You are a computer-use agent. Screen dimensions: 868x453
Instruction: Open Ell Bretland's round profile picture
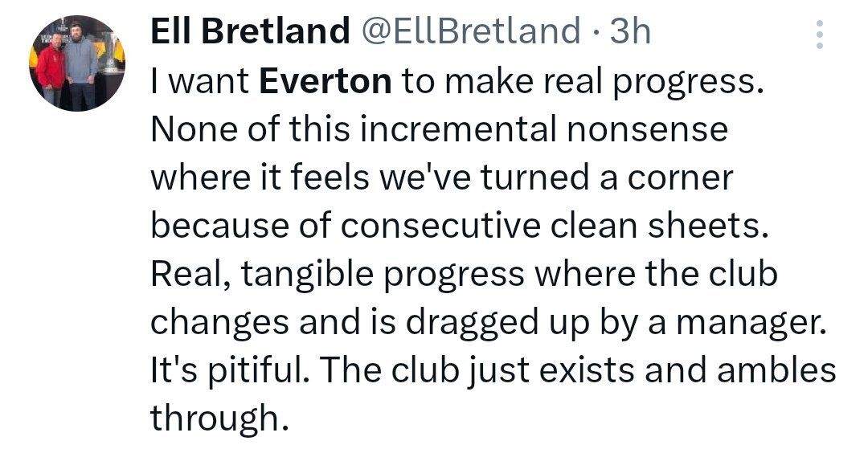[77, 63]
